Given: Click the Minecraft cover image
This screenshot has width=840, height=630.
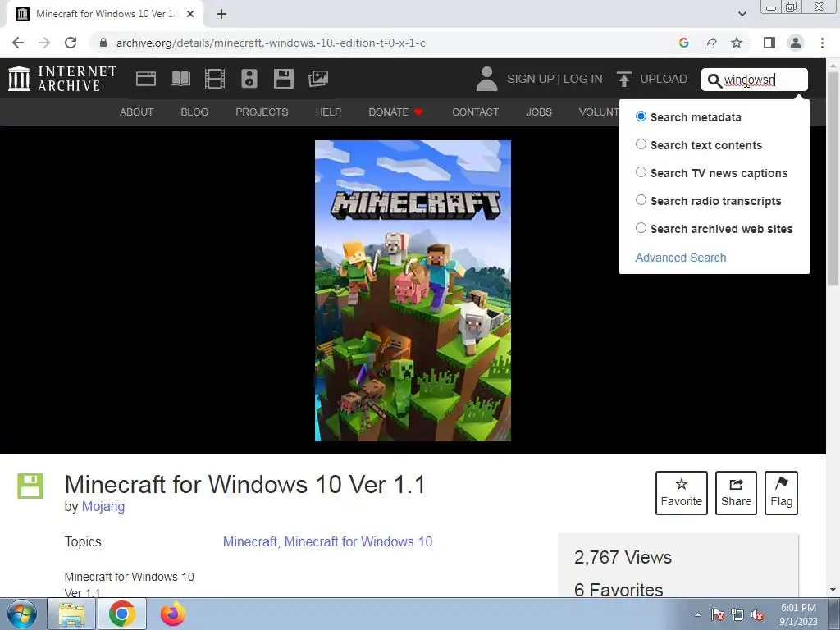Looking at the screenshot, I should 413,290.
